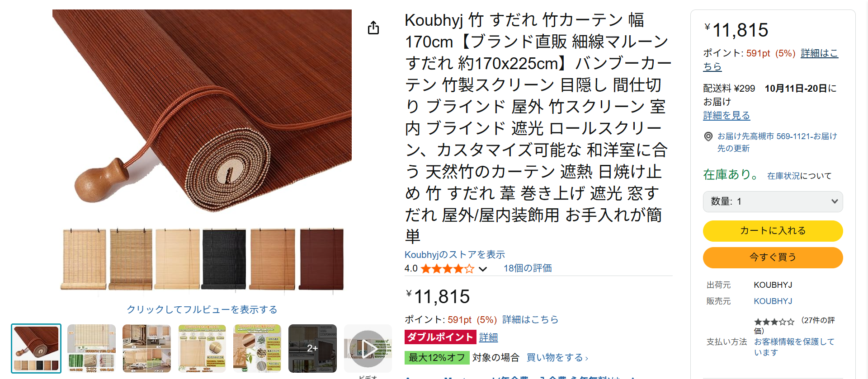This screenshot has width=868, height=379.
Task: Play the product video thumbnail
Action: [368, 348]
